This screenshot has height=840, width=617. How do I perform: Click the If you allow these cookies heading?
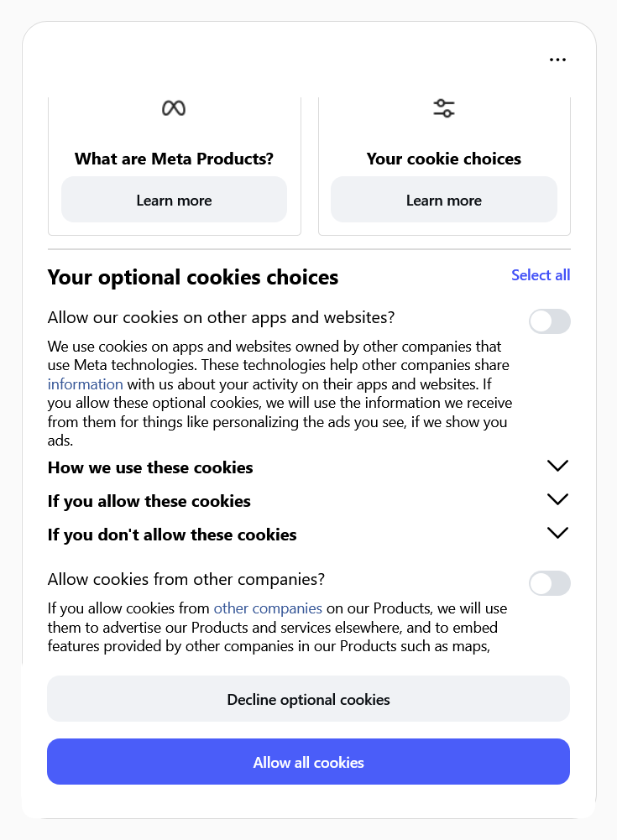click(149, 501)
